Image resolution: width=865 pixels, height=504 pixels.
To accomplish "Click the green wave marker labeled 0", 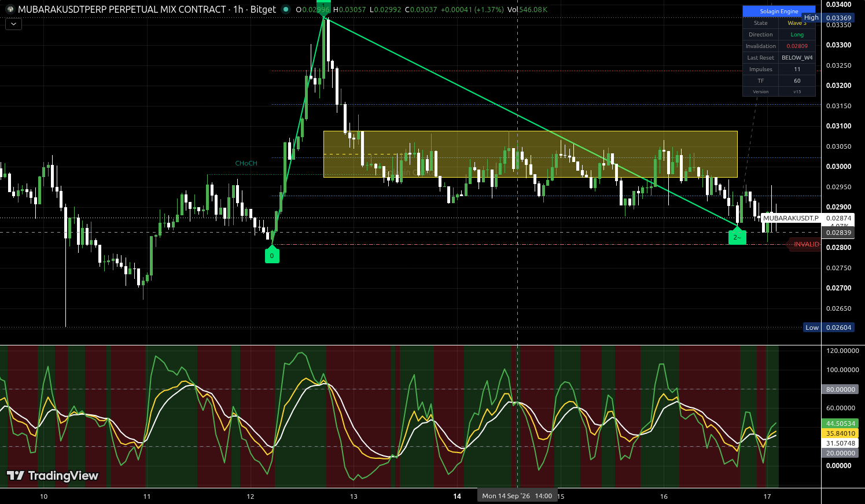I will pos(272,255).
